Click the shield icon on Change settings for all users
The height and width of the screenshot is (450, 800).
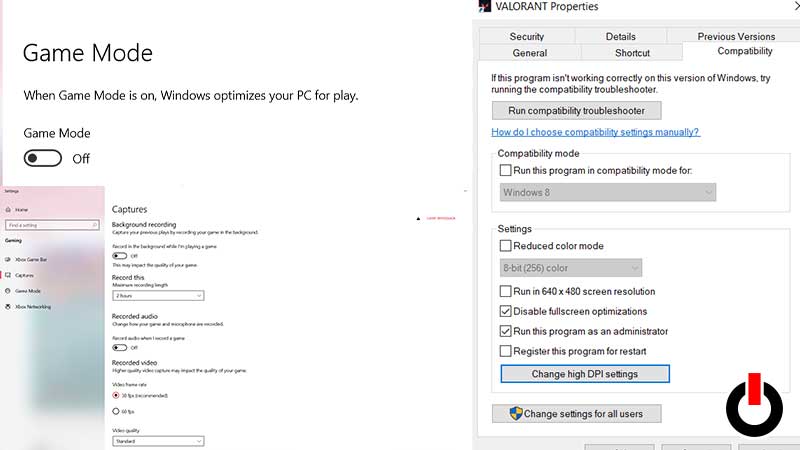[x=516, y=413]
